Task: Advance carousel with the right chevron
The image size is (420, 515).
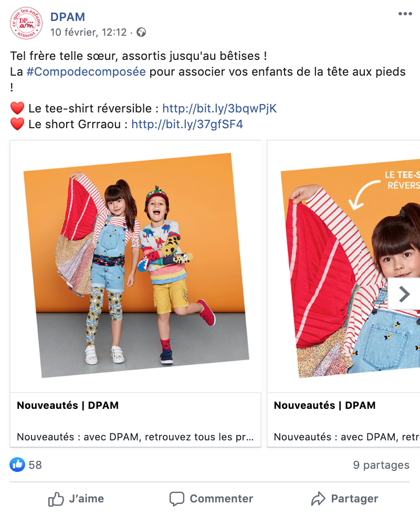Action: pyautogui.click(x=404, y=294)
